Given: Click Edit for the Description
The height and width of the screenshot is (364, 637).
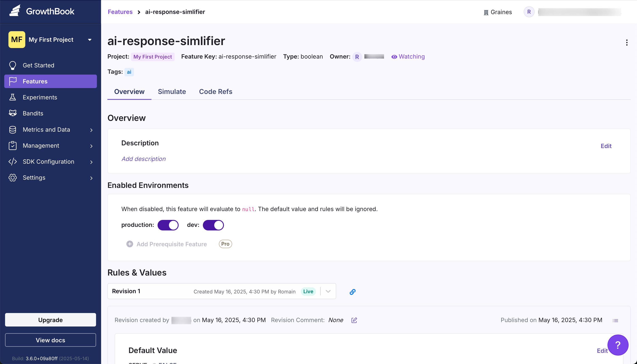Looking at the screenshot, I should click(x=606, y=146).
